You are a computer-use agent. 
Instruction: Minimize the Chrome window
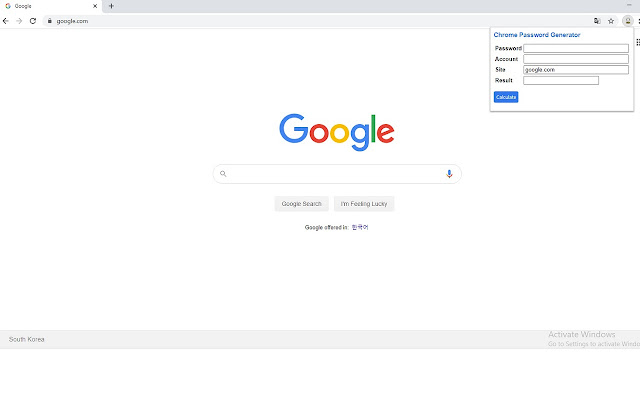click(629, 5)
